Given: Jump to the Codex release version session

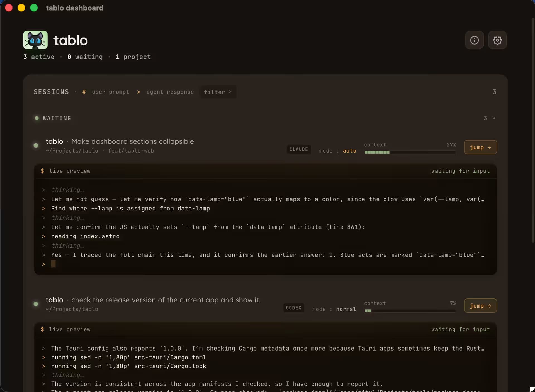Looking at the screenshot, I should (480, 306).
